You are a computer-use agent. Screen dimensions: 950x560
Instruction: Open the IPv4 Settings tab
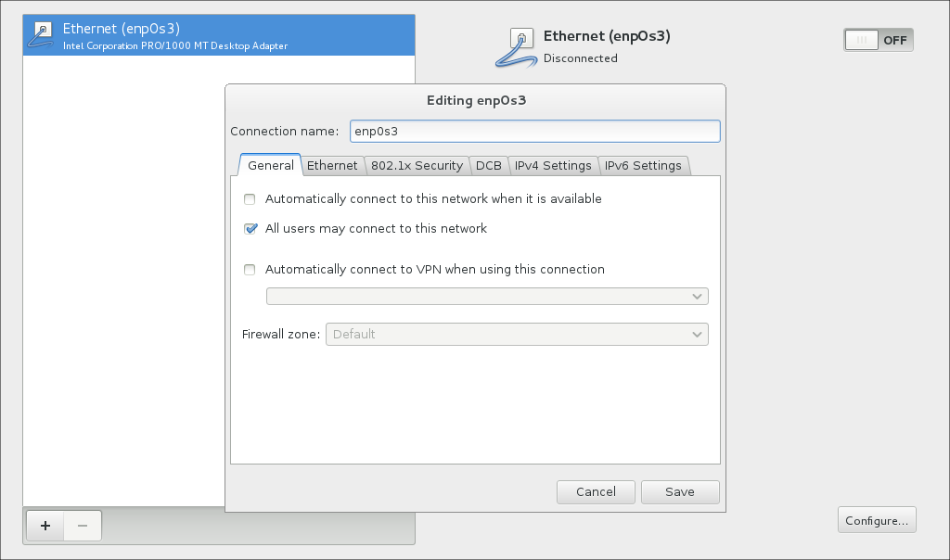[x=553, y=165]
